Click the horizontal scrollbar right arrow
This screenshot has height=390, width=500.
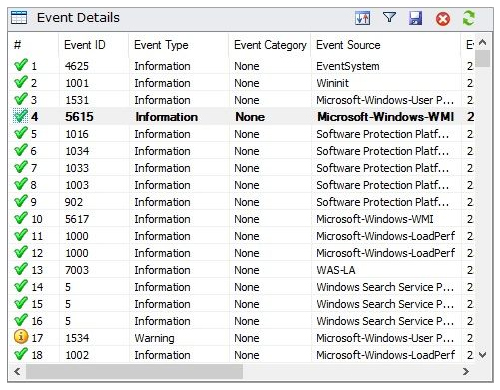466,371
